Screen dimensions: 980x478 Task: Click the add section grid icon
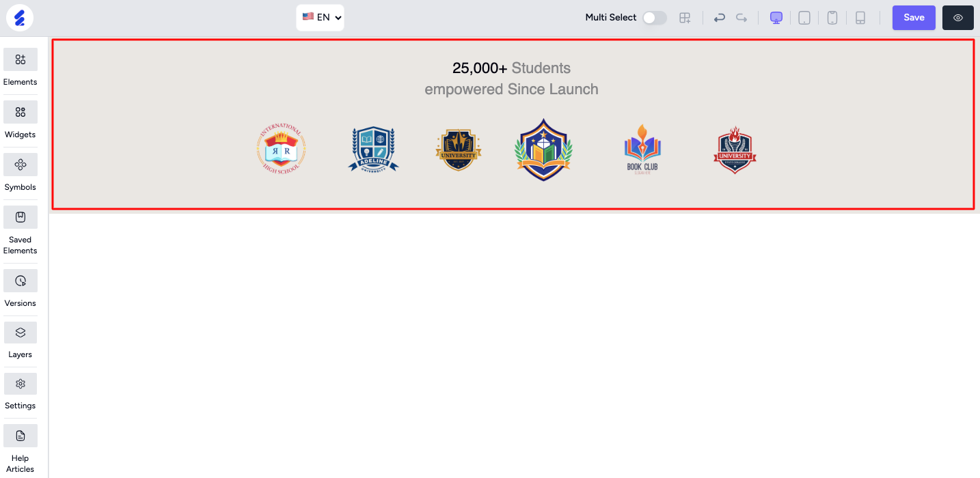(685, 18)
